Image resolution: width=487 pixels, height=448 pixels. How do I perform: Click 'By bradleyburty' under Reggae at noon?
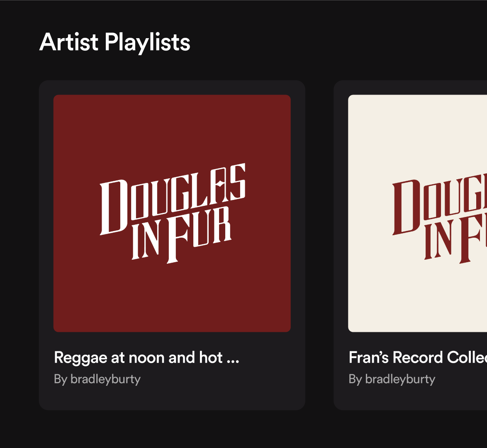97,379
